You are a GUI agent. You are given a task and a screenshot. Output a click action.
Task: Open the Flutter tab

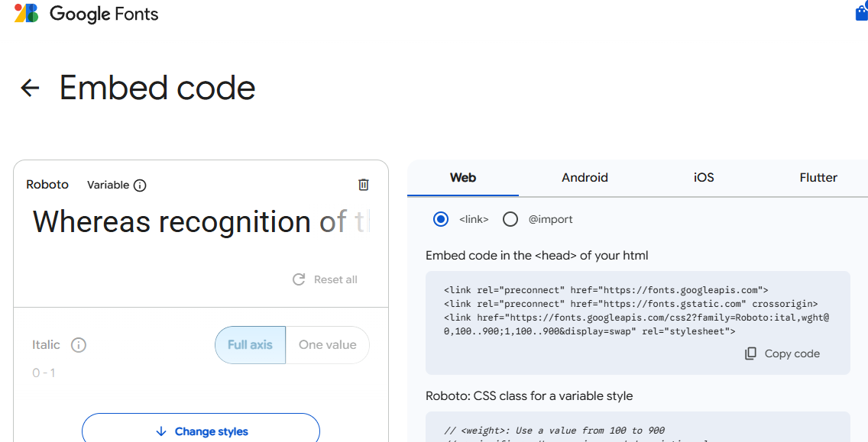click(818, 178)
